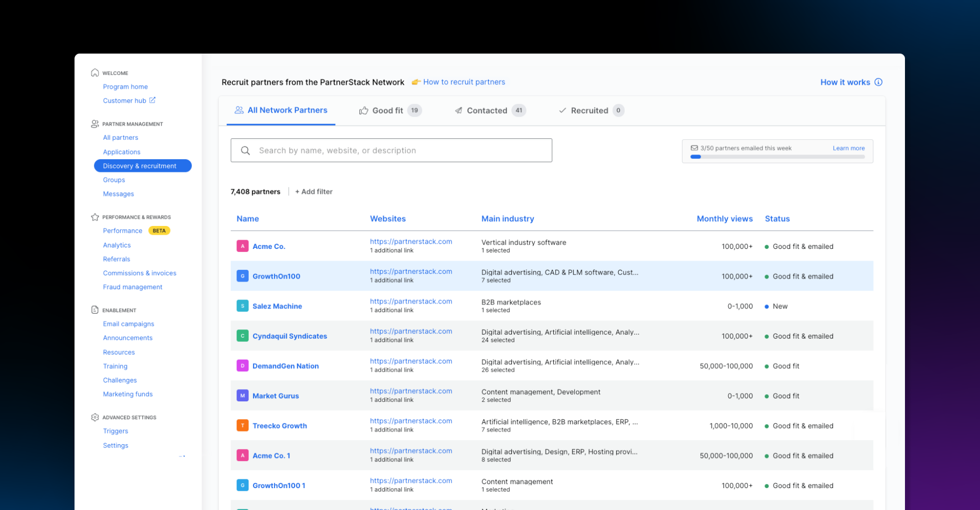Click the Treecko Growth orange avatar icon
The height and width of the screenshot is (510, 980).
point(242,425)
